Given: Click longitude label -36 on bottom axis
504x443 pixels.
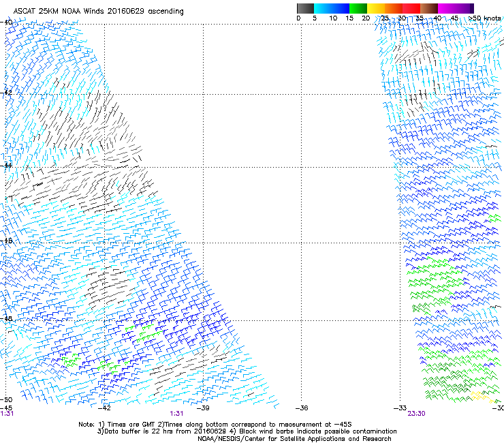Looking at the screenshot, I should [x=302, y=408].
